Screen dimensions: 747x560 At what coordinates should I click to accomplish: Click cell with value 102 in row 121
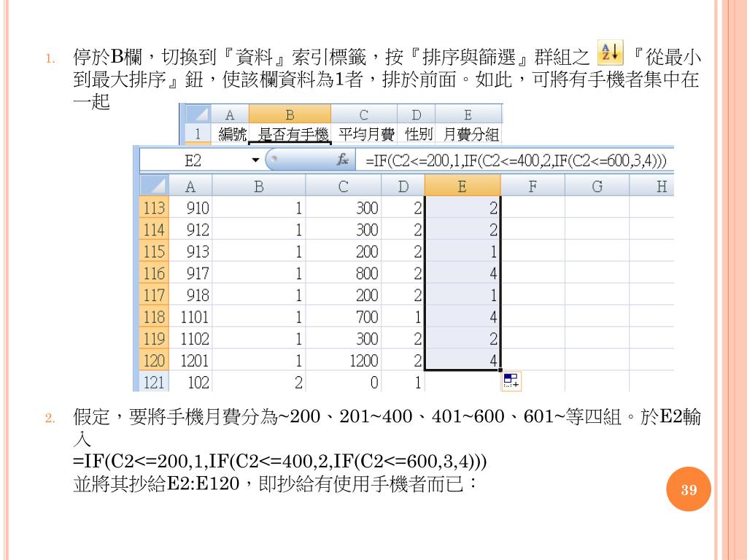click(x=190, y=382)
